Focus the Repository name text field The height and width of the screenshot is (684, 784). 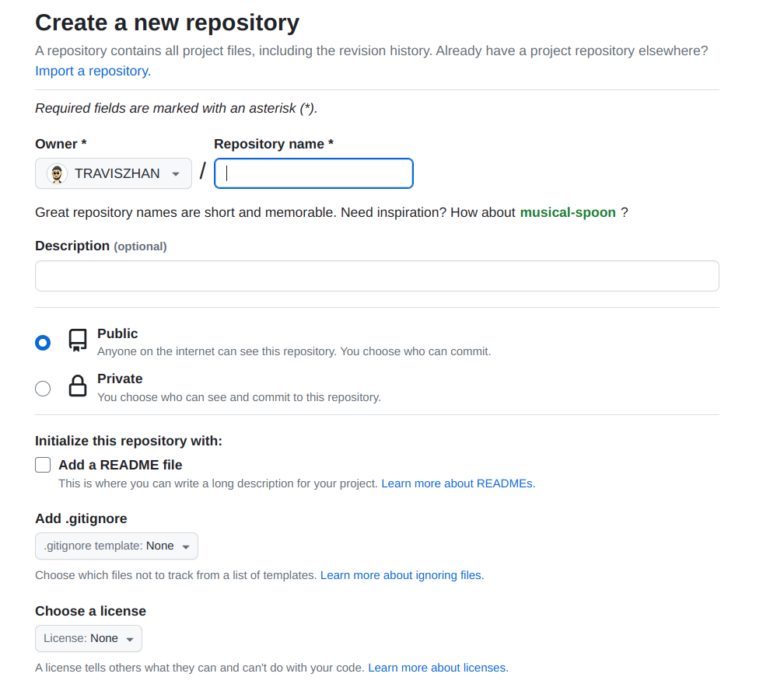point(313,173)
